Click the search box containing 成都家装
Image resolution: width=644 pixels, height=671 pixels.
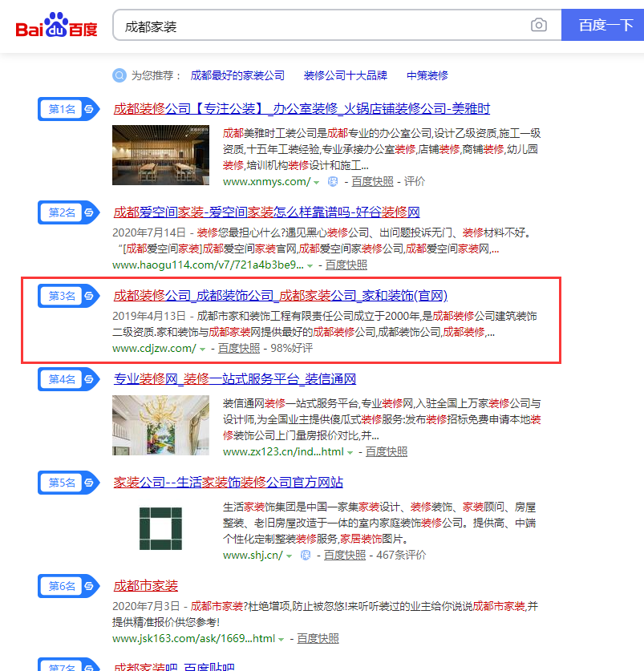click(321, 26)
